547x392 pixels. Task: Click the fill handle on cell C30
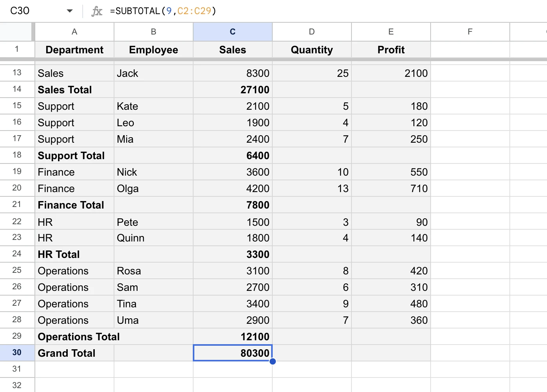(x=273, y=361)
